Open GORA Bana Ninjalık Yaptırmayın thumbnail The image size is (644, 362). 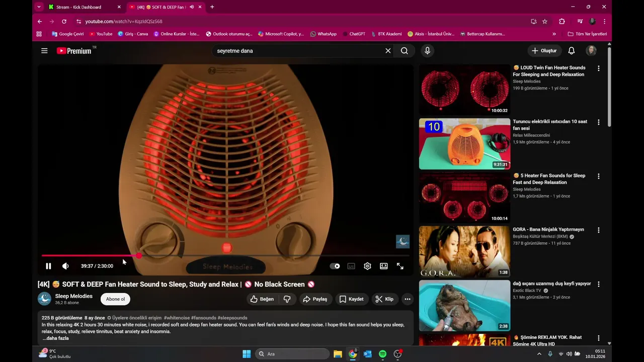click(464, 251)
